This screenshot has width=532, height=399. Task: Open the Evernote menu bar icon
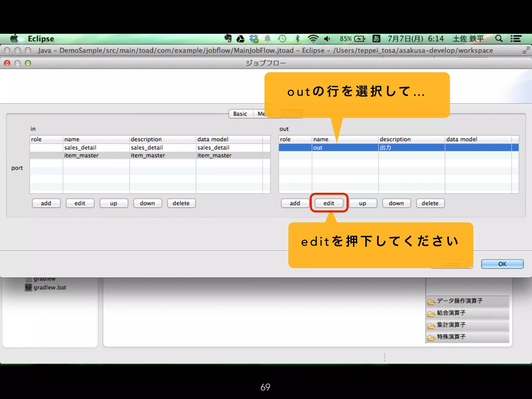point(228,39)
